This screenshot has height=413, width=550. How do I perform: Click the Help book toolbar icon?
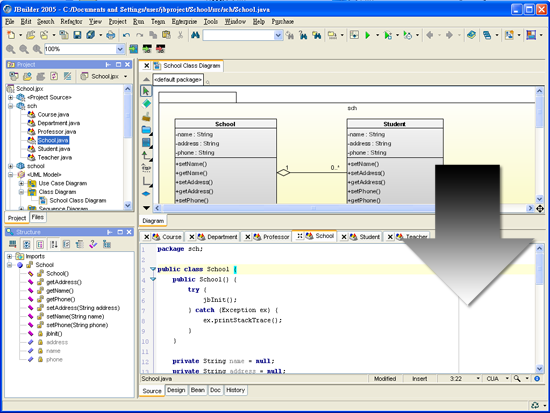(x=471, y=35)
